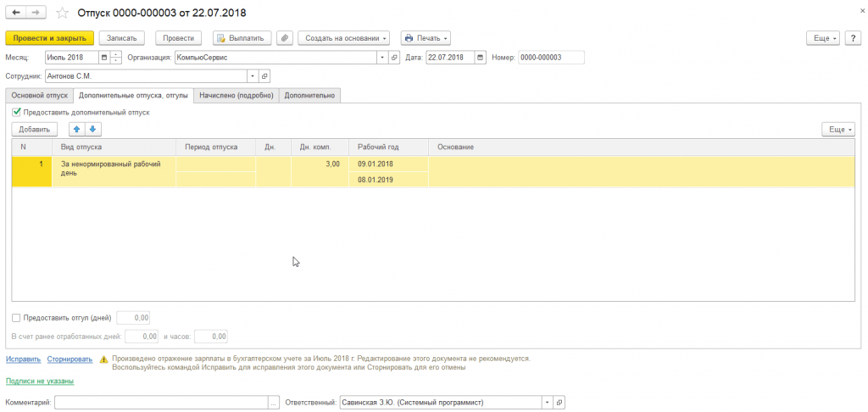The height and width of the screenshot is (412, 868).
Task: Open the Начислено (подробно) tab
Action: 237,95
